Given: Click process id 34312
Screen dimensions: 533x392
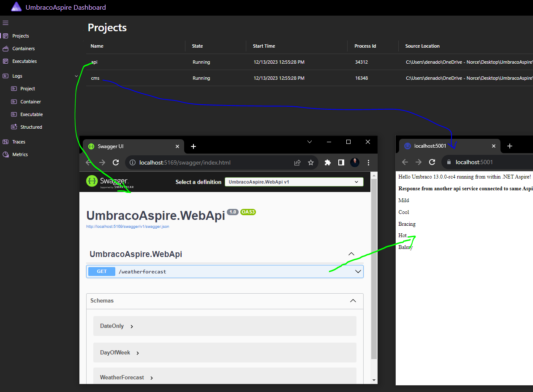Looking at the screenshot, I should pyautogui.click(x=362, y=62).
